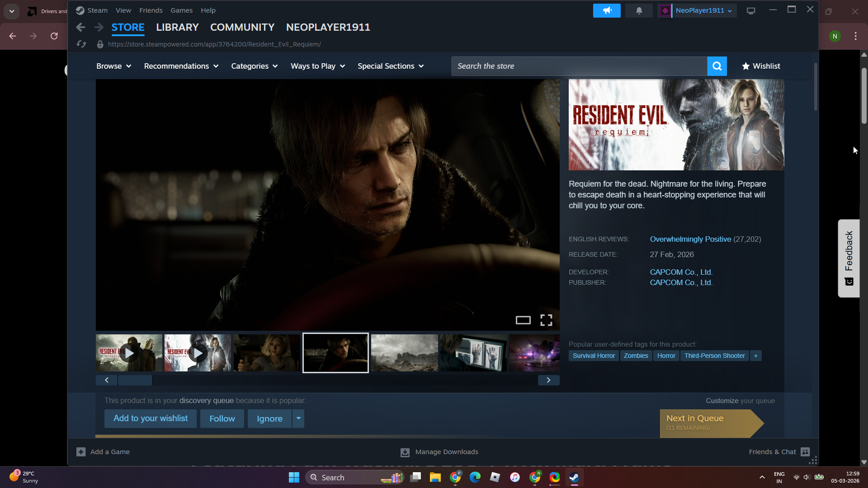Toggle theater mode on media viewer
This screenshot has width=868, height=488.
(x=523, y=320)
